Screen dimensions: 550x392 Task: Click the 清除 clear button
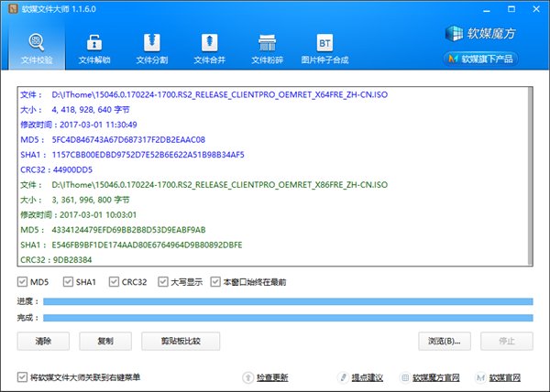(43, 341)
